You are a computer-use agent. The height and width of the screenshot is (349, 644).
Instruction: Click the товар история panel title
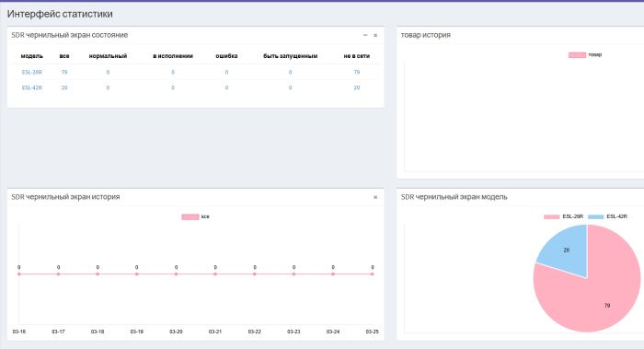point(425,35)
